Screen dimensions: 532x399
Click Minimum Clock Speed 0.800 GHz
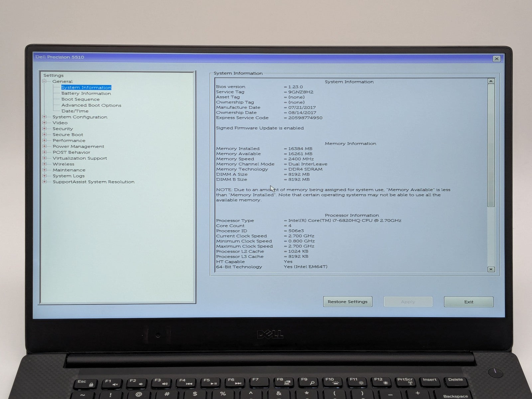point(301,241)
